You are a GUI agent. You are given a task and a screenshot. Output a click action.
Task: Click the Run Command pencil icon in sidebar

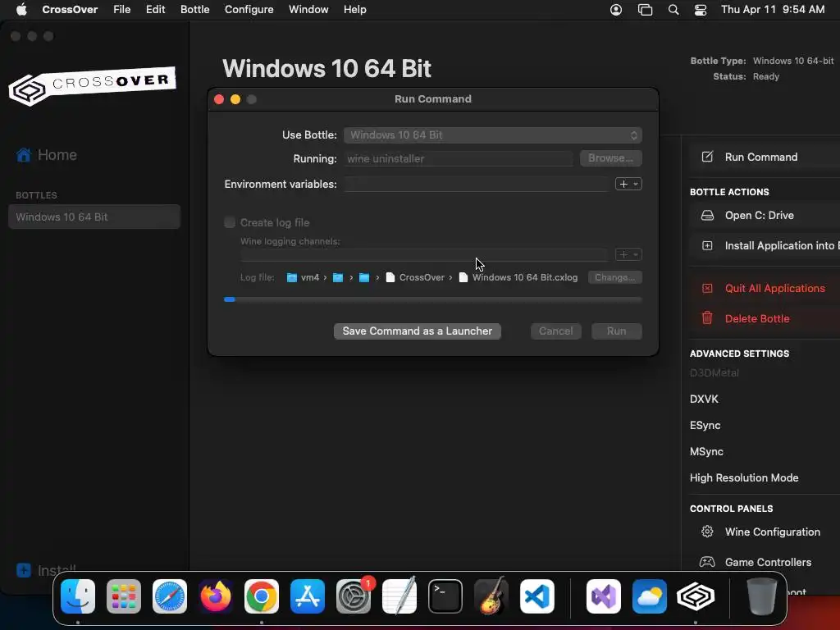coord(707,157)
